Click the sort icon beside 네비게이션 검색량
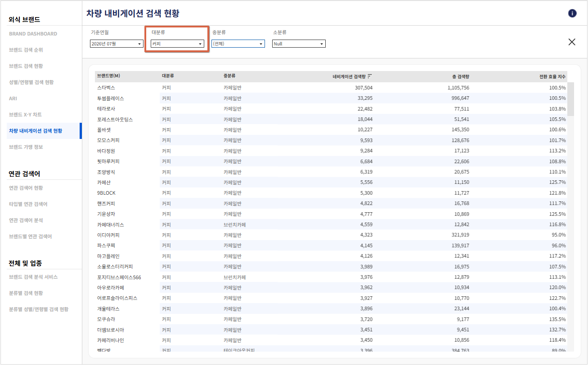 [370, 76]
